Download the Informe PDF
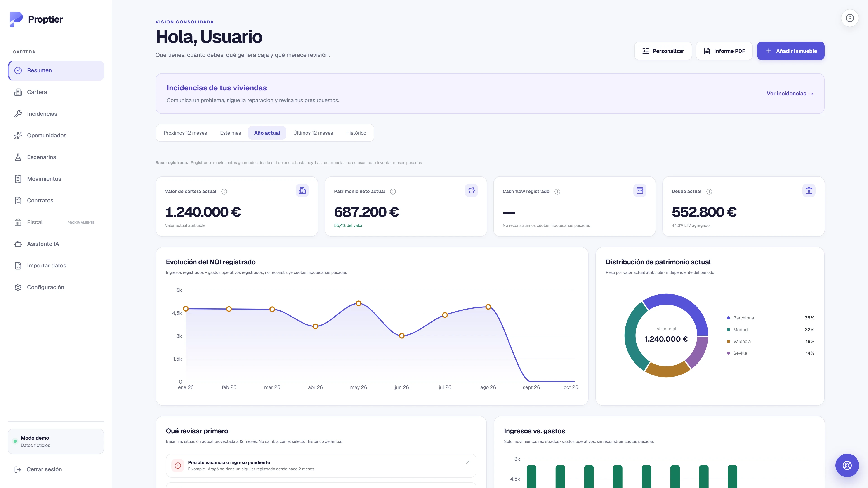 pos(724,51)
